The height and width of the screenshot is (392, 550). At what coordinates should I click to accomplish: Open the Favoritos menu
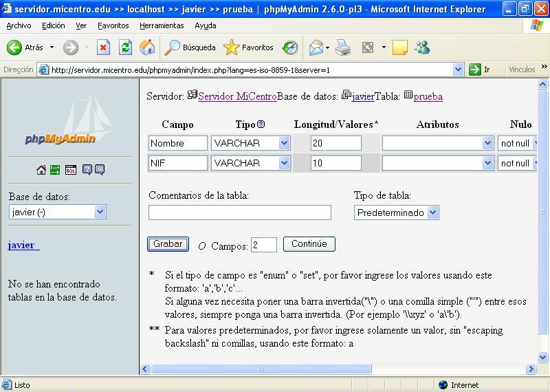[113, 25]
